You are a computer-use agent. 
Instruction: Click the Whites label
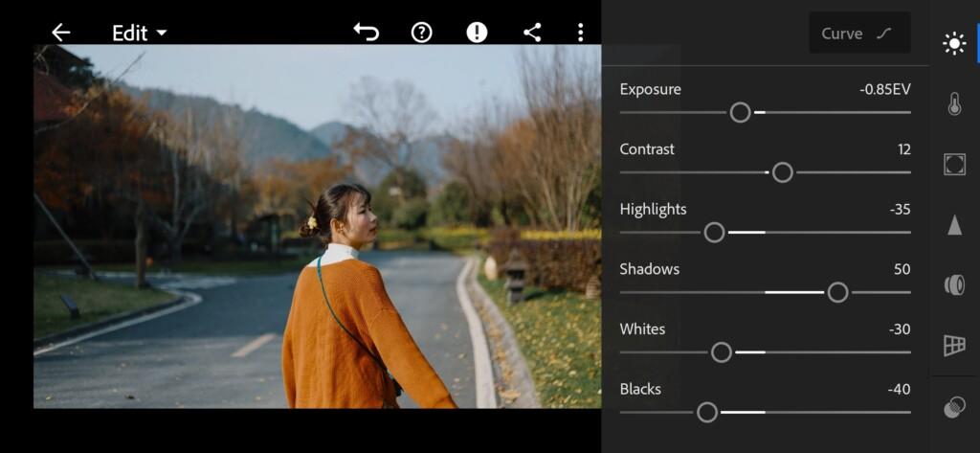coord(642,329)
